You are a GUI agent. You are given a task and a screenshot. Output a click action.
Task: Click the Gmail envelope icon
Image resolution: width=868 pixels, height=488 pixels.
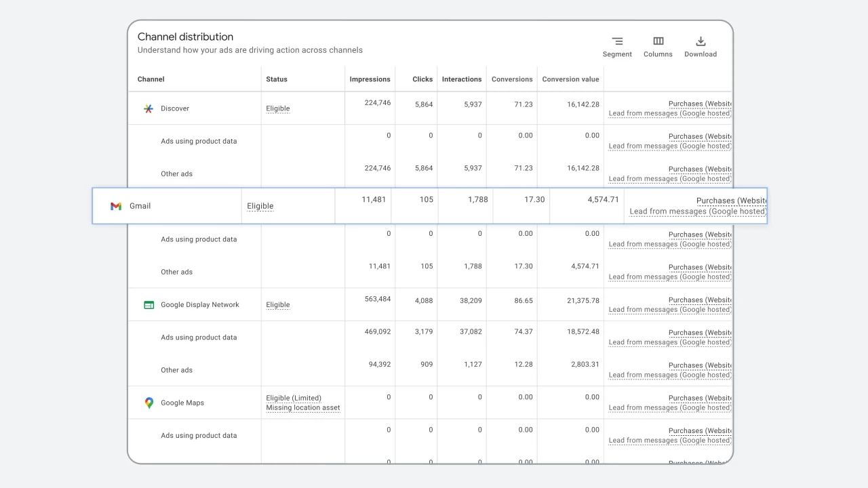click(116, 206)
